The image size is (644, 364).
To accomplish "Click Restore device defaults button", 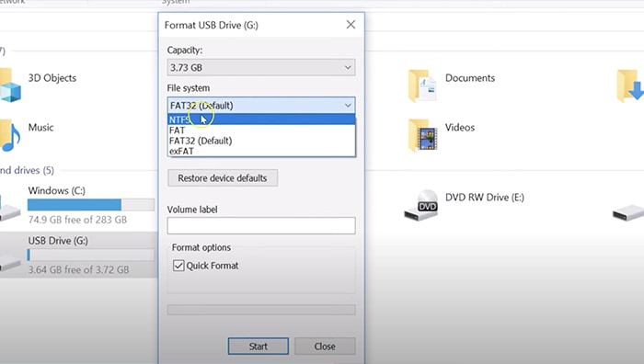I will [223, 178].
